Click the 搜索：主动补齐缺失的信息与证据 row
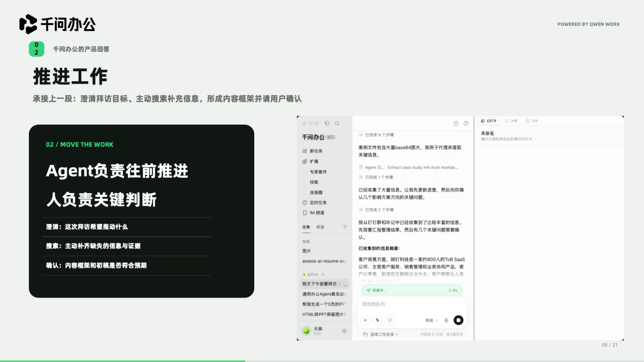Screen dimensions: 644x362 pyautogui.click(x=127, y=246)
